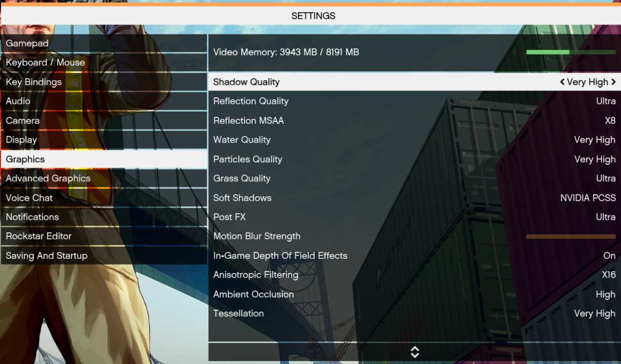
Task: Select the Particles Quality row
Action: (415, 159)
